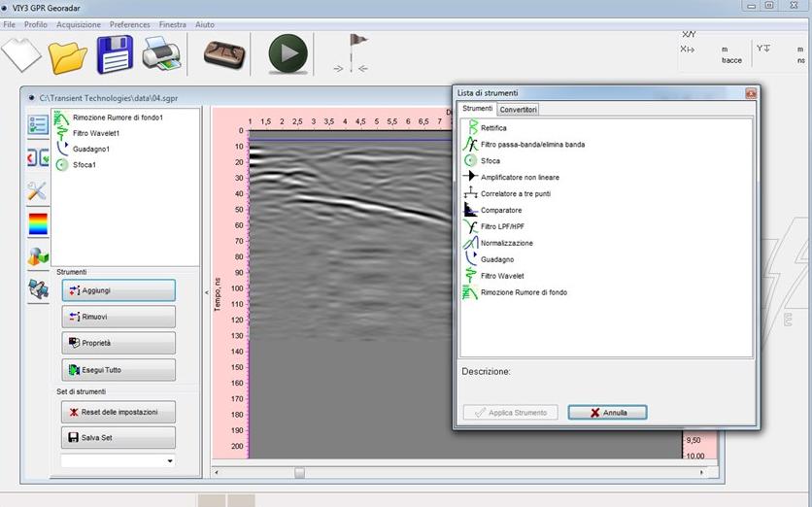
Task: Open the tool set dropdown list
Action: click(170, 461)
